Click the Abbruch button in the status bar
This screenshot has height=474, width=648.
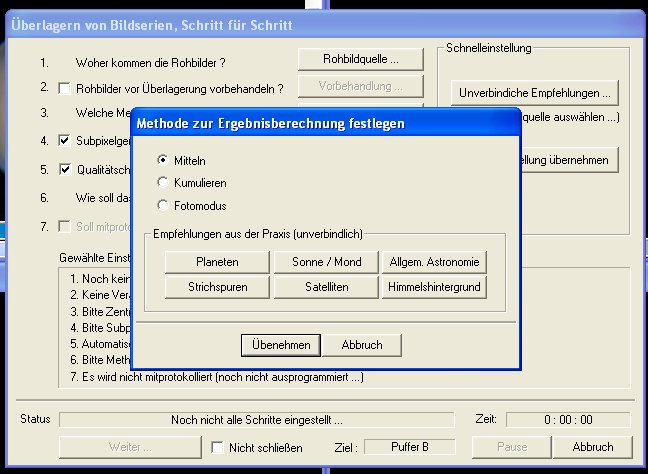[593, 447]
